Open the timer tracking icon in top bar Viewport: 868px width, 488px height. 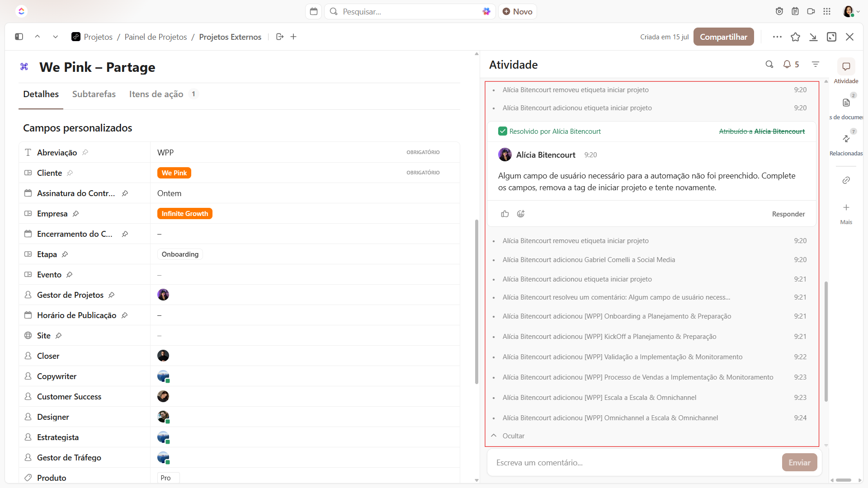point(779,11)
